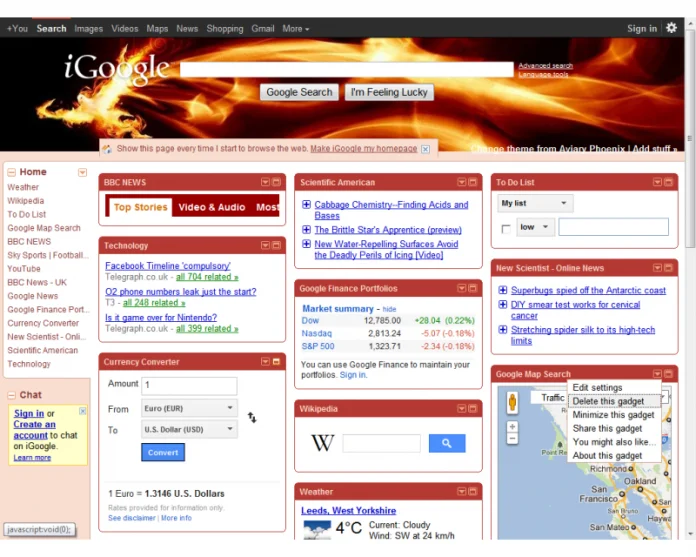The image size is (696, 557).
Task: Maximize the Scientific American gadget
Action: (x=473, y=183)
